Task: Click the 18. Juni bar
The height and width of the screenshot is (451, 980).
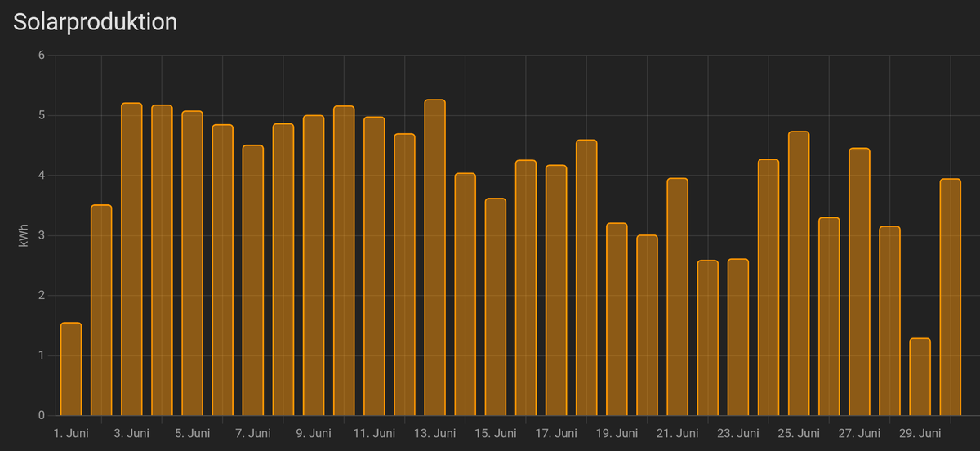Action: pos(586,278)
